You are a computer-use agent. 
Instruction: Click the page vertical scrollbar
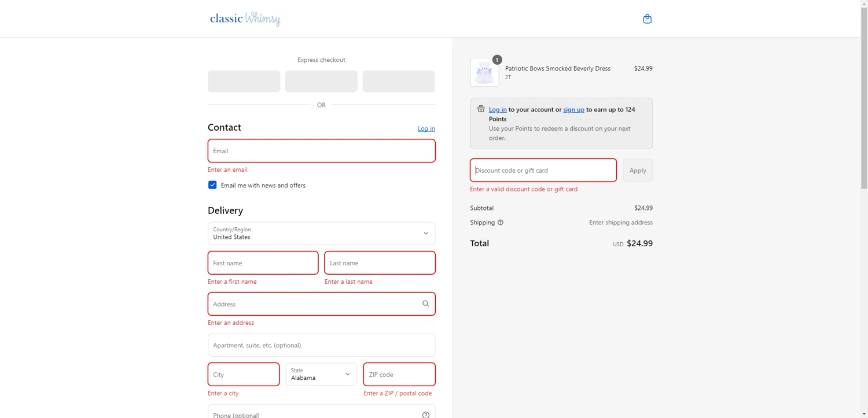tap(864, 98)
